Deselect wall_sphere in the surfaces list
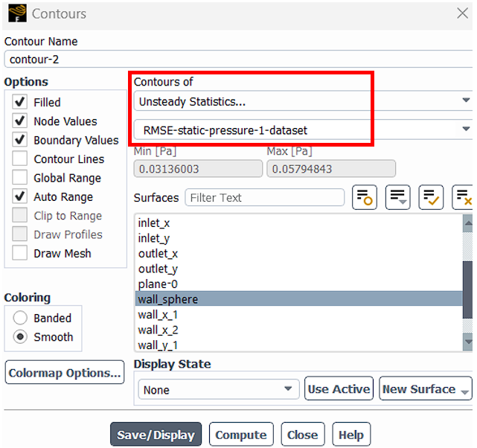477x448 pixels. 298,298
